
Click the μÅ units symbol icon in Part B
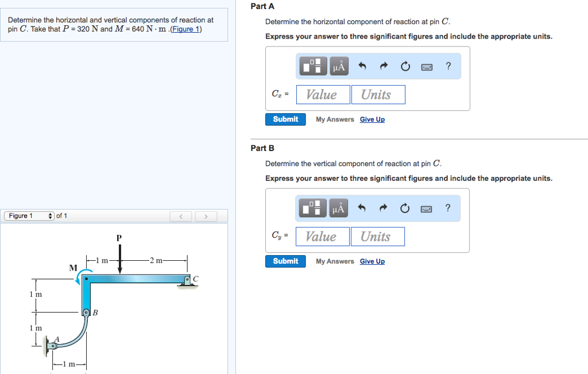(x=338, y=207)
